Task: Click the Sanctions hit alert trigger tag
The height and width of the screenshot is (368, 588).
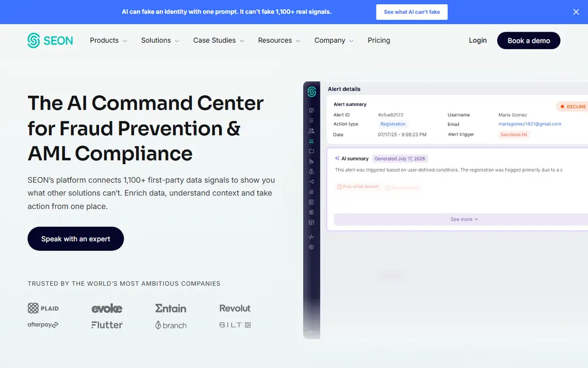Action: (514, 135)
